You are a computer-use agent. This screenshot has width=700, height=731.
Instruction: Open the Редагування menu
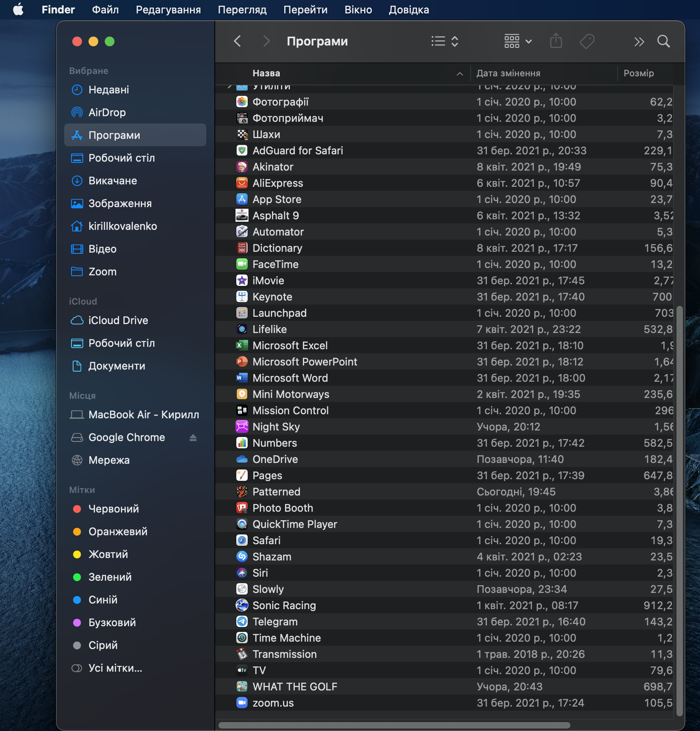tap(168, 10)
